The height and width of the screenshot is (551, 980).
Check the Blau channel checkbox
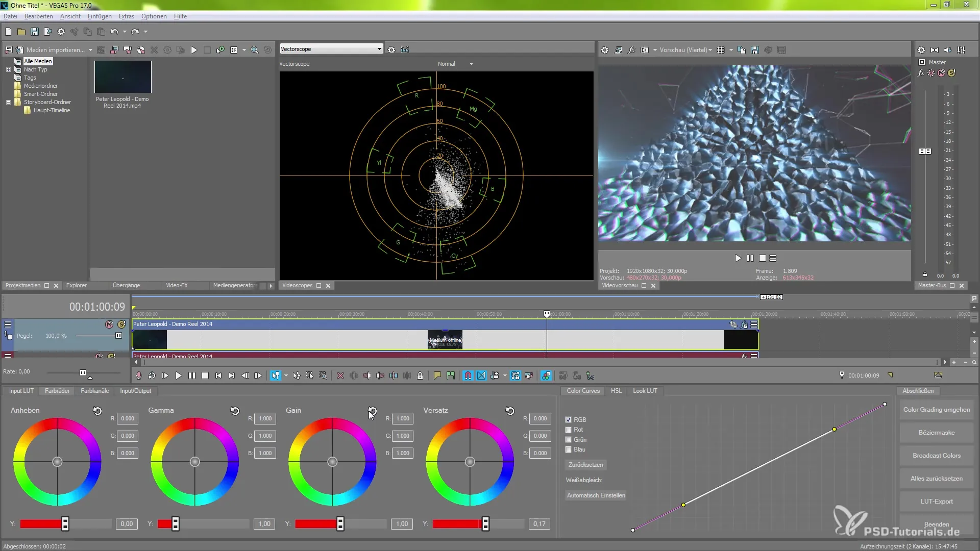(x=568, y=449)
